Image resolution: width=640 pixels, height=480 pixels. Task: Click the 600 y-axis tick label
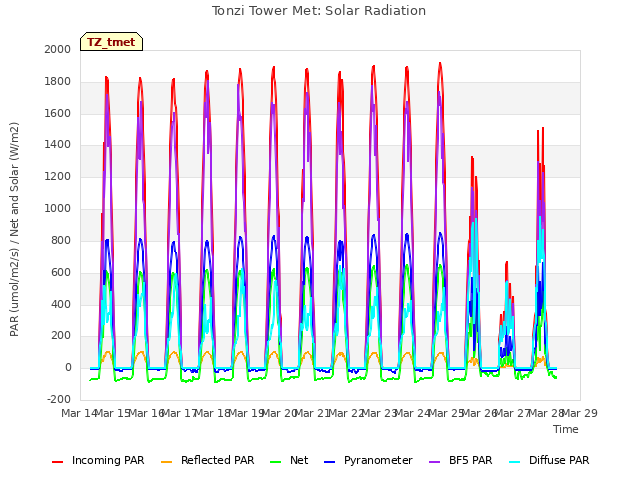tap(61, 272)
